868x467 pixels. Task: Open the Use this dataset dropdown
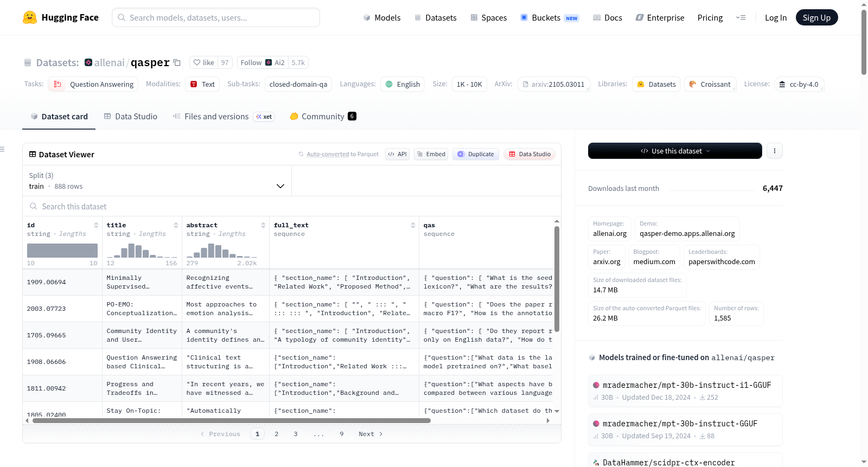(675, 151)
